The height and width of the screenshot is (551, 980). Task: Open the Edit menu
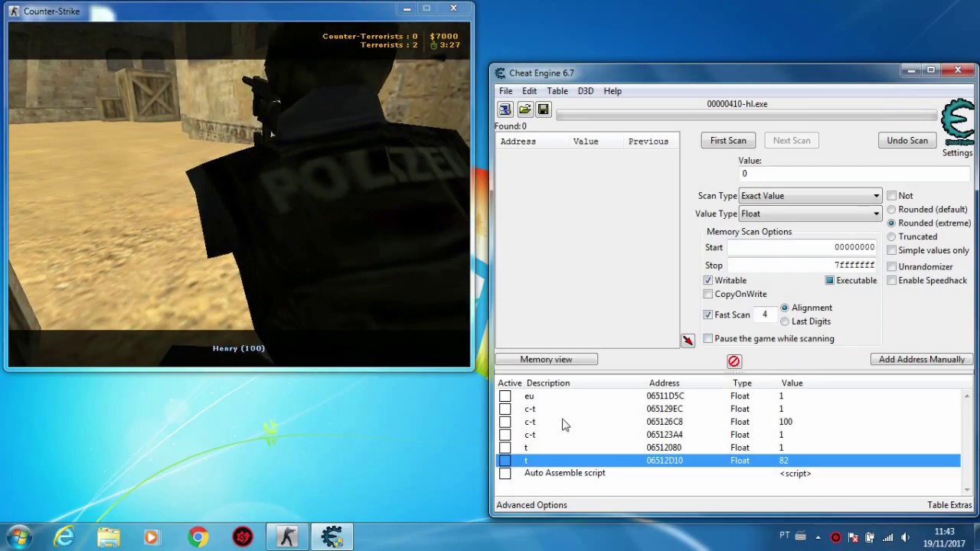pyautogui.click(x=530, y=91)
